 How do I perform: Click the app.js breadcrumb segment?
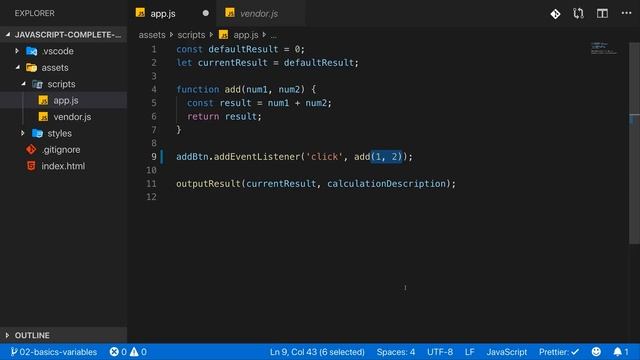pyautogui.click(x=246, y=35)
